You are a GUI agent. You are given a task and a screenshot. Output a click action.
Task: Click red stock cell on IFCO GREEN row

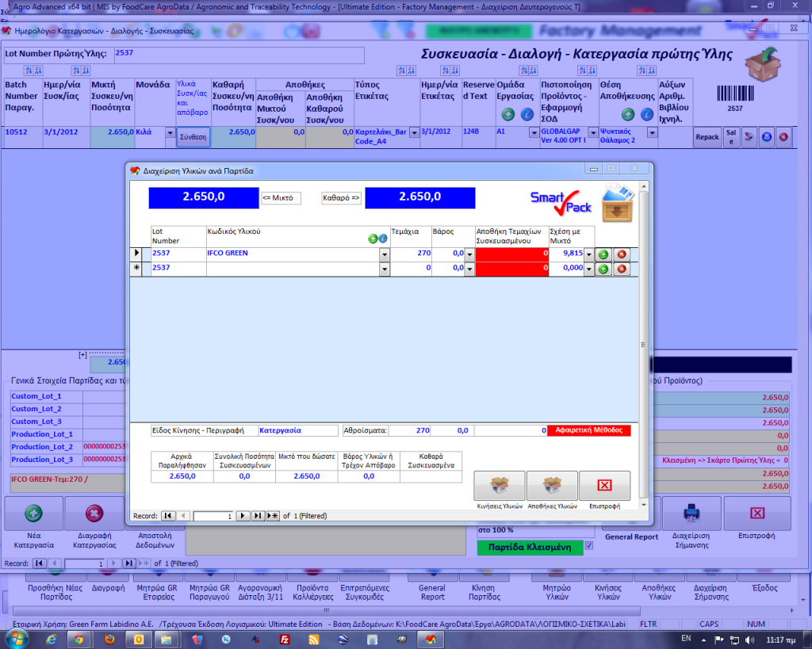point(511,254)
